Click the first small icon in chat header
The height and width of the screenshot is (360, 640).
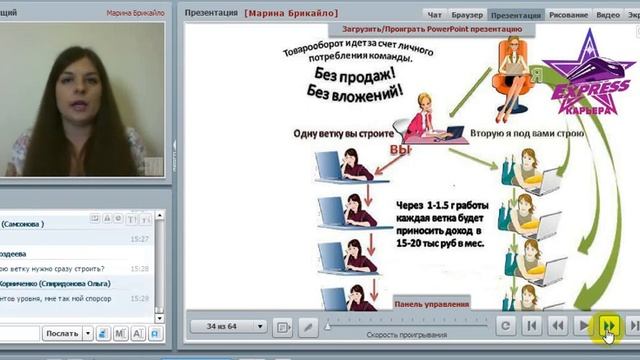[95, 219]
